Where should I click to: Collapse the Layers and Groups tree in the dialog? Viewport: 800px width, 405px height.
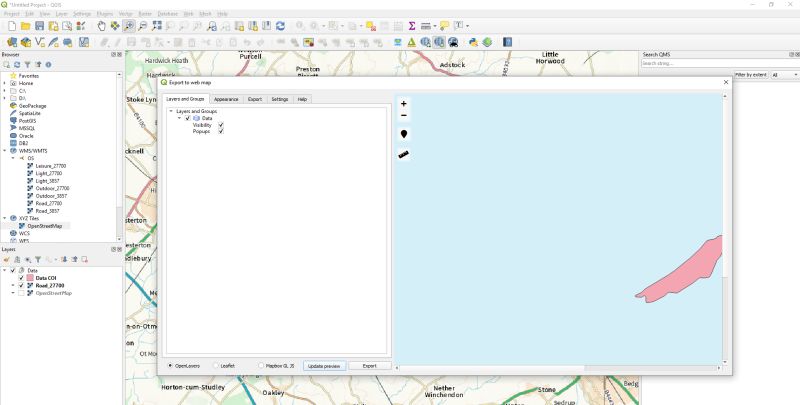pyautogui.click(x=171, y=111)
